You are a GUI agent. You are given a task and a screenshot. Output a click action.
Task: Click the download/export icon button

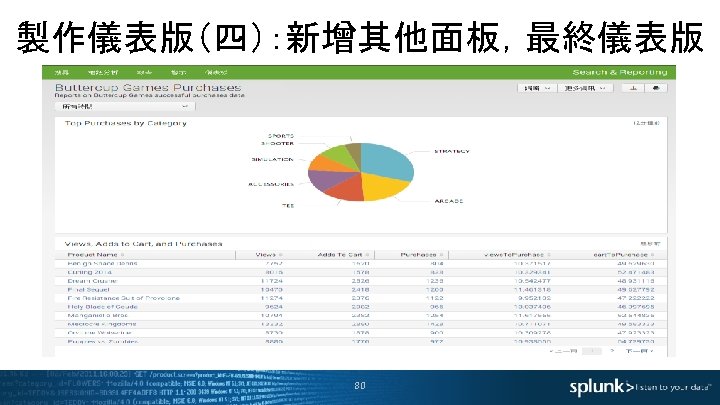coord(633,88)
